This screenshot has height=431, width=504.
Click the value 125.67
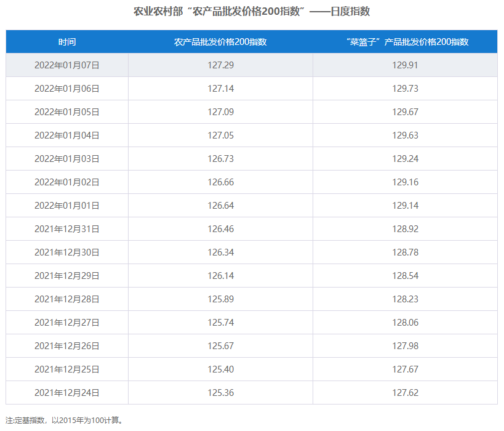coord(220,346)
